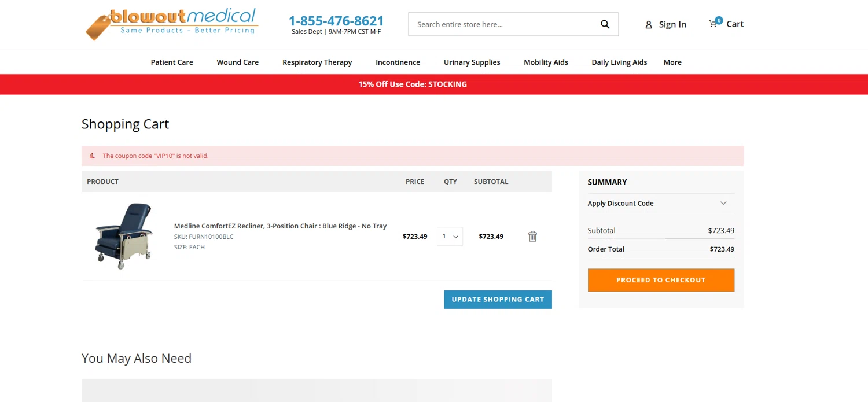Expand Apply Discount Code chevron
The width and height of the screenshot is (868, 402).
[x=723, y=203]
